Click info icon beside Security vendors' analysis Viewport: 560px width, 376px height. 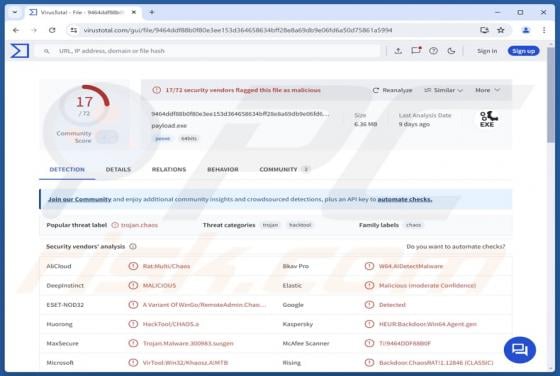point(133,246)
